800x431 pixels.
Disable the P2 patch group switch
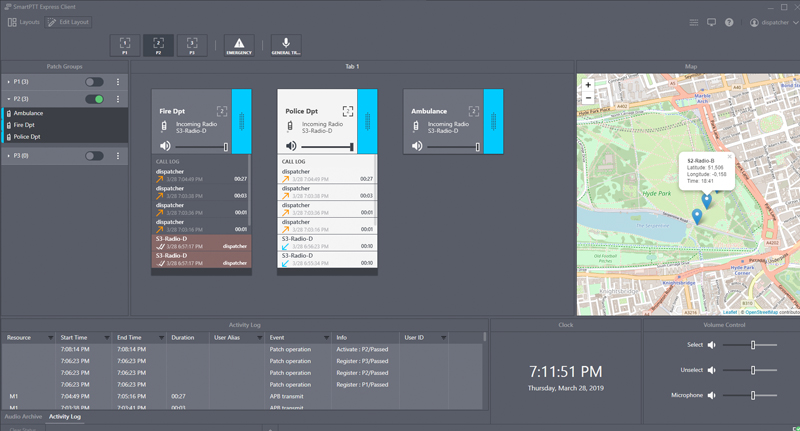[x=94, y=99]
